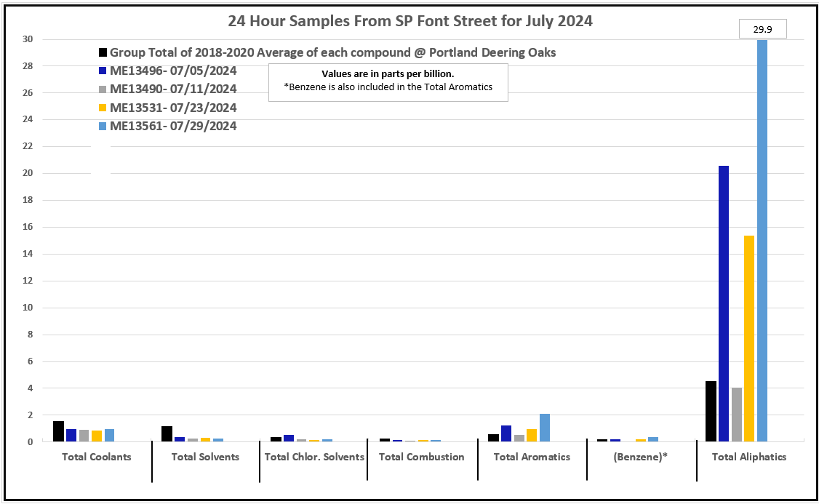Click the black legend swatch for Group Total

point(103,53)
